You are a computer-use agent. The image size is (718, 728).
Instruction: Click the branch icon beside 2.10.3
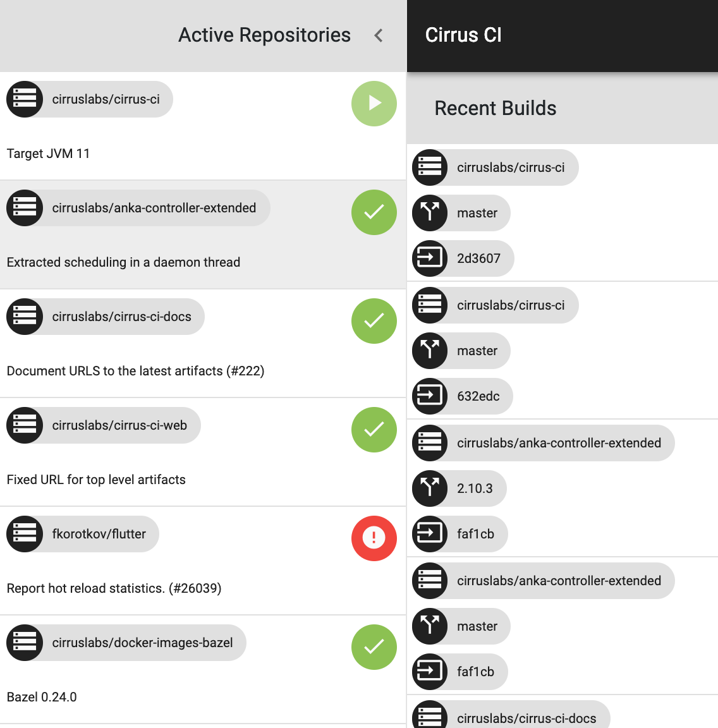pyautogui.click(x=430, y=488)
